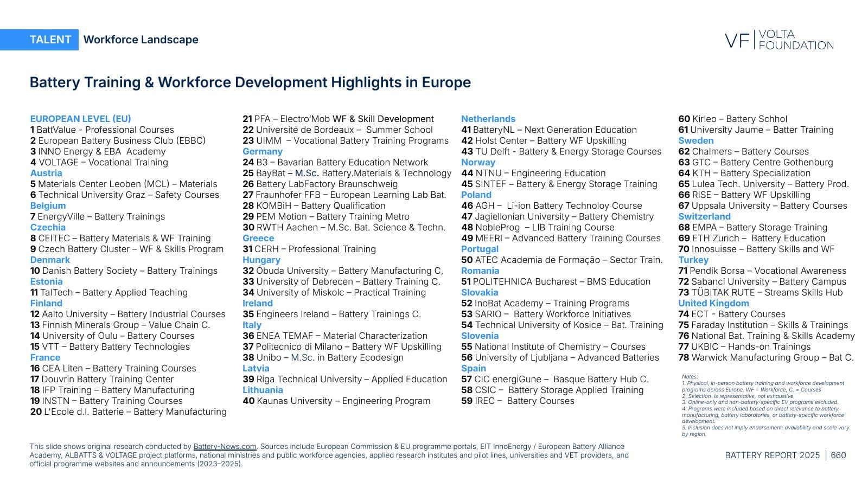Select entry 57 CIC energiGune

click(x=555, y=379)
